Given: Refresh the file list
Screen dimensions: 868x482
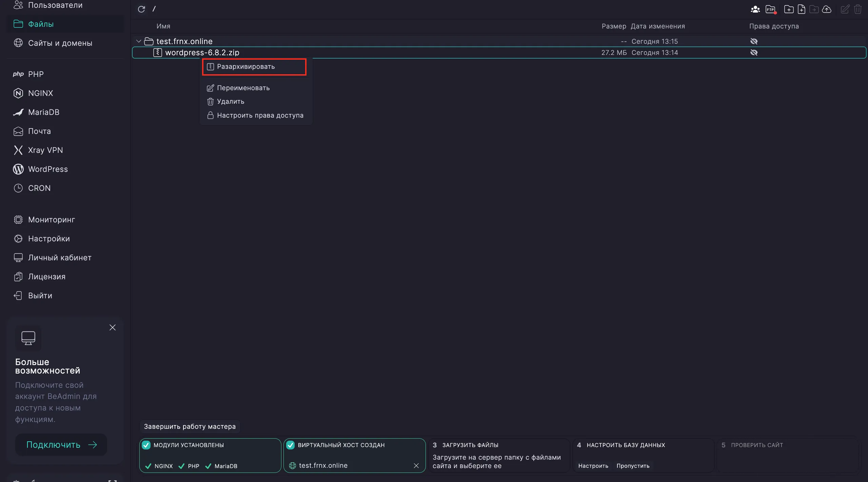Looking at the screenshot, I should [142, 9].
